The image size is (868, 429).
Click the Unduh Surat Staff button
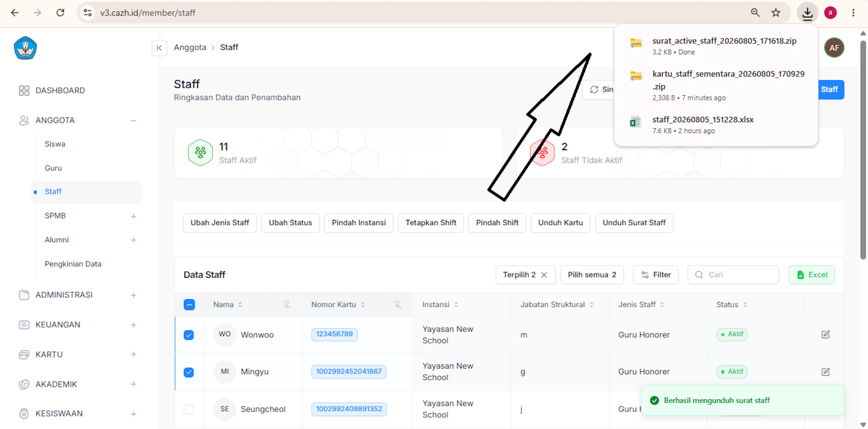tap(634, 223)
